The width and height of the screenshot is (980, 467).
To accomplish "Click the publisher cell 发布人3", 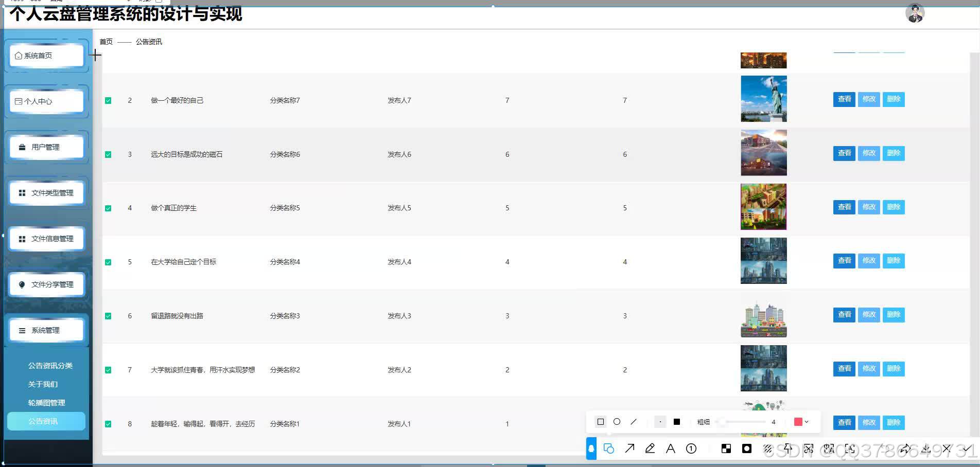I will point(399,316).
